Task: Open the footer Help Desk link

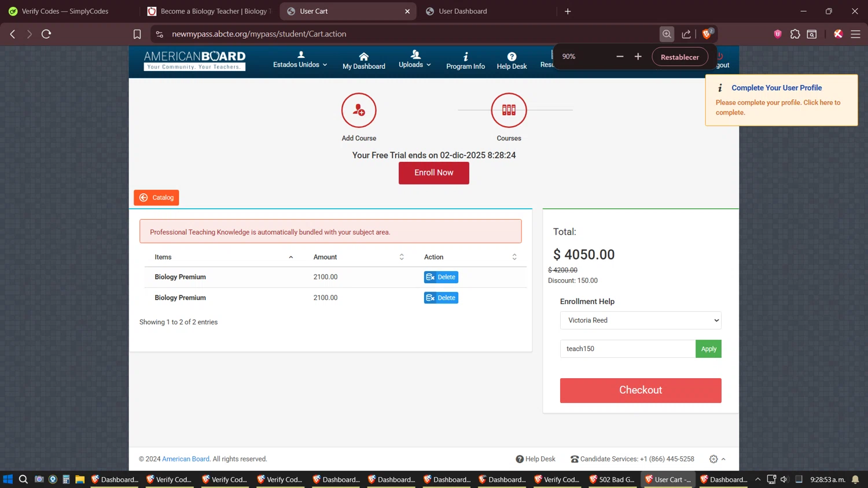Action: 535,459
